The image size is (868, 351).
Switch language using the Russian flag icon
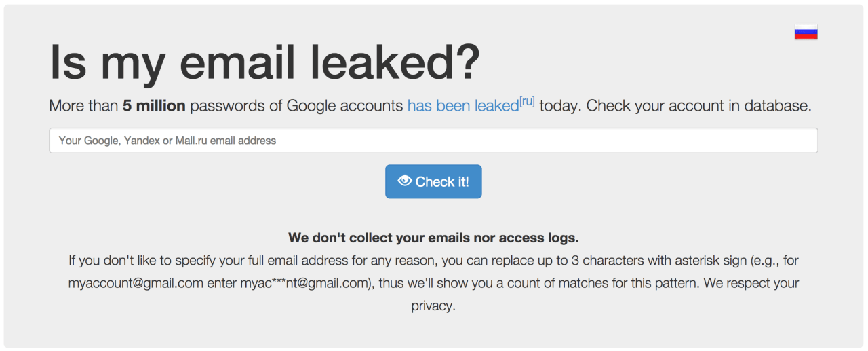pyautogui.click(x=806, y=32)
